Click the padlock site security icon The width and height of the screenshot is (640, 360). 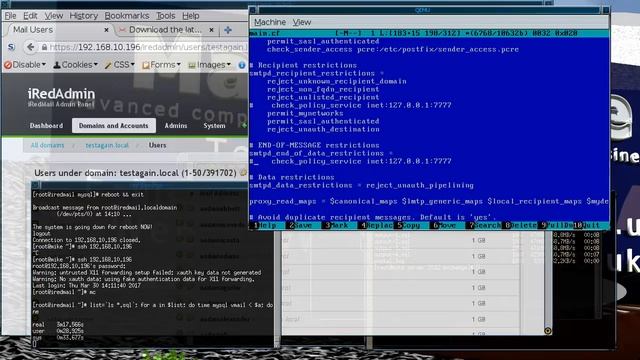(44, 47)
